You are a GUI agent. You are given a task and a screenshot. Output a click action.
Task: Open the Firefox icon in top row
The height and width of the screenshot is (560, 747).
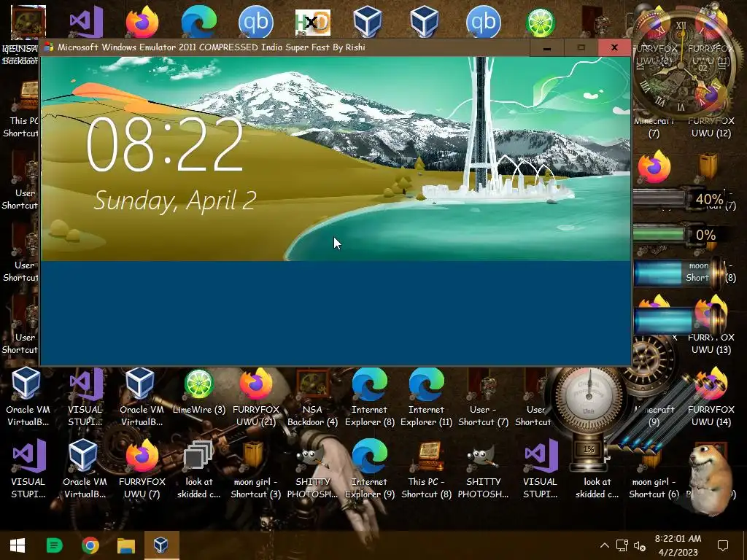coord(142,21)
